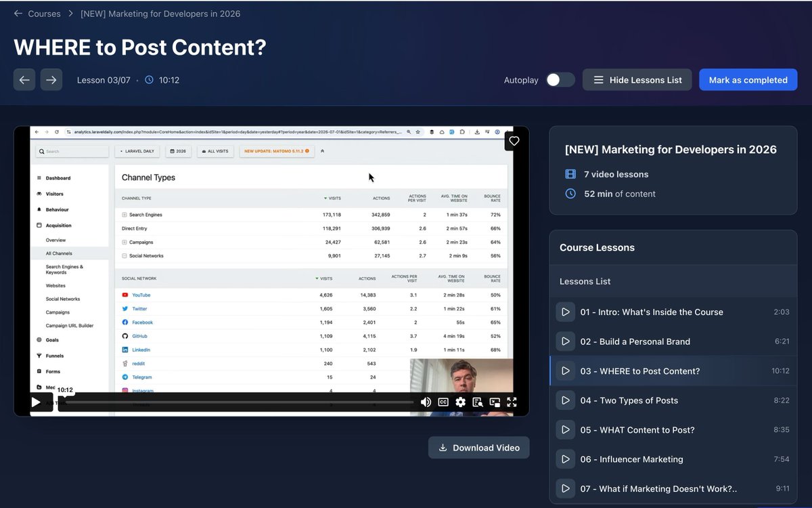The width and height of the screenshot is (812, 508).
Task: Toggle the Autoplay switch
Action: click(560, 80)
